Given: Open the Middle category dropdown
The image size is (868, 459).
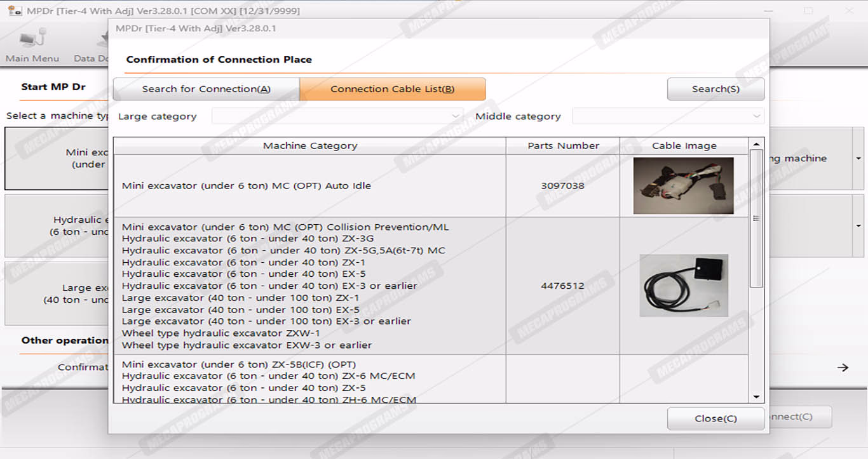Looking at the screenshot, I should click(667, 116).
